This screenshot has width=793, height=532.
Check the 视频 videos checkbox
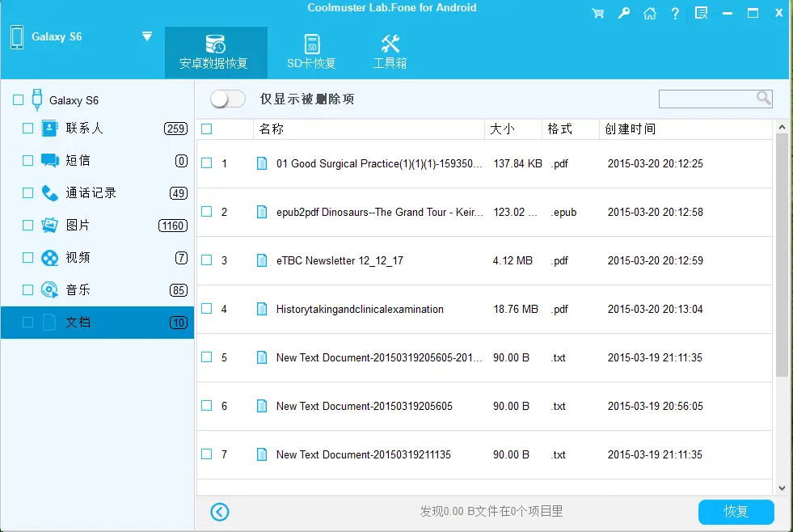click(27, 257)
